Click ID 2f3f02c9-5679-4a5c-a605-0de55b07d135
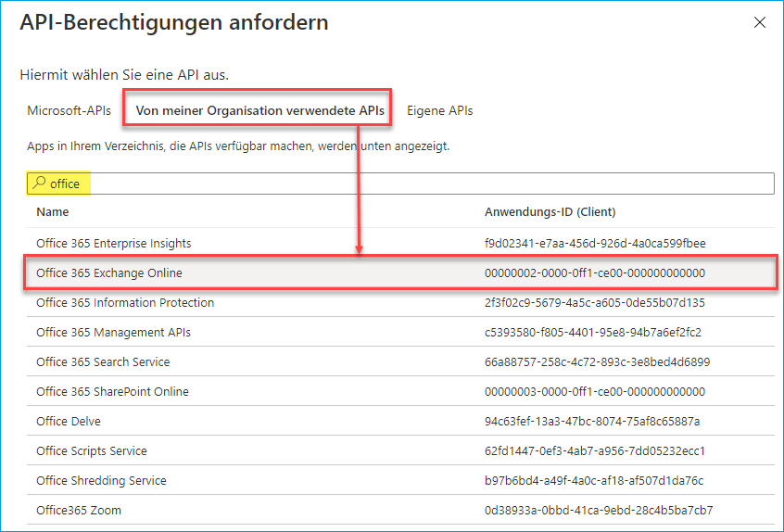Screen dimensions: 784x532 coord(595,302)
